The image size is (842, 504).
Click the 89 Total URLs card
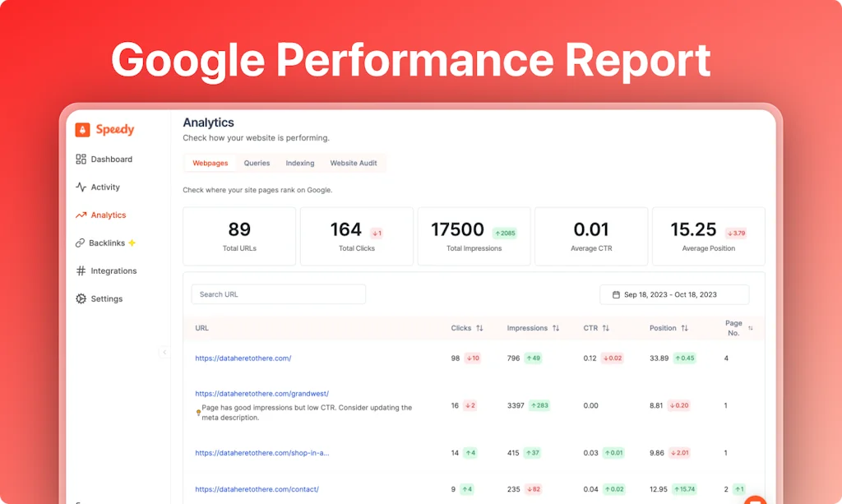[239, 236]
